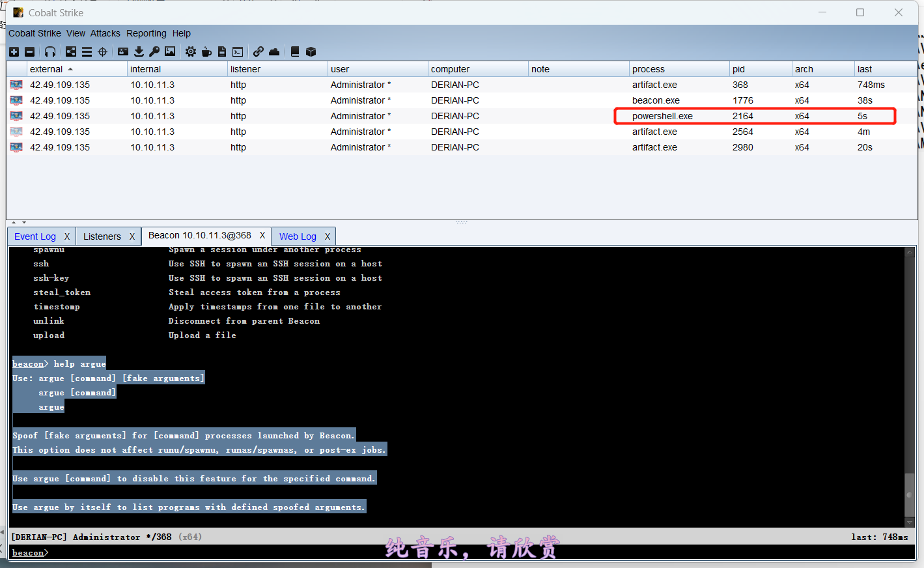Sort by the note column header

(x=579, y=69)
